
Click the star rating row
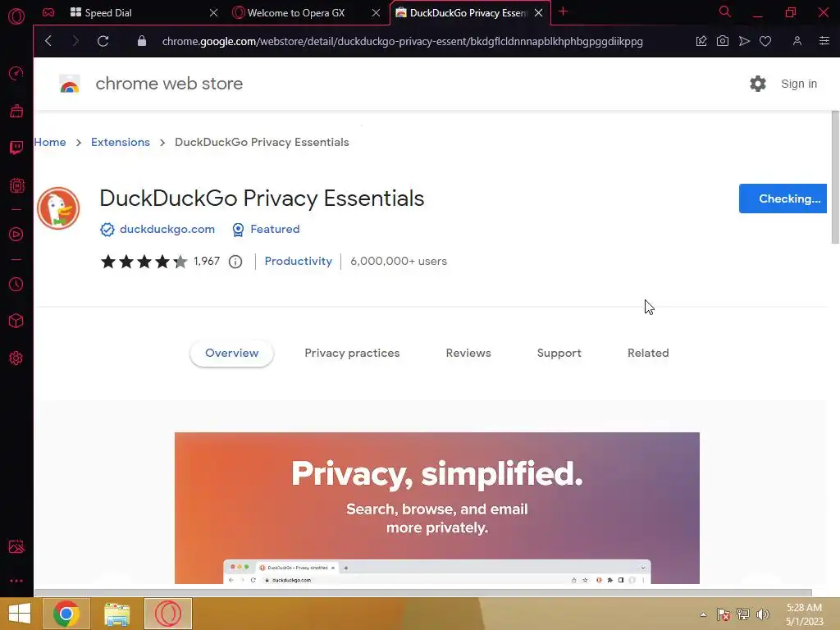tap(144, 262)
